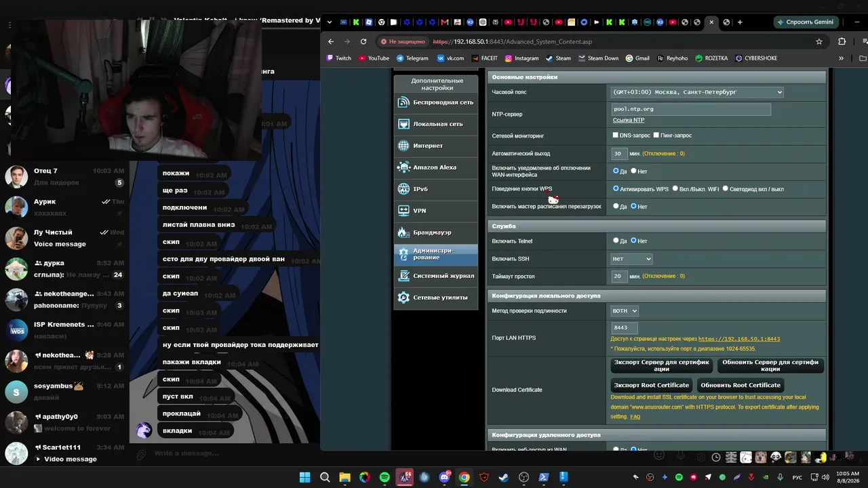Open Spotify from the taskbar

pos(384,477)
